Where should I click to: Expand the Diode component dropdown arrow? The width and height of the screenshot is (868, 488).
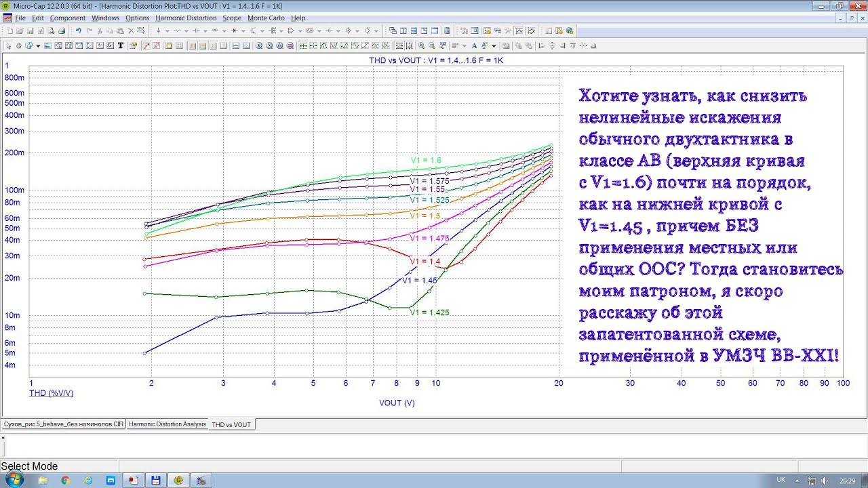[x=243, y=31]
